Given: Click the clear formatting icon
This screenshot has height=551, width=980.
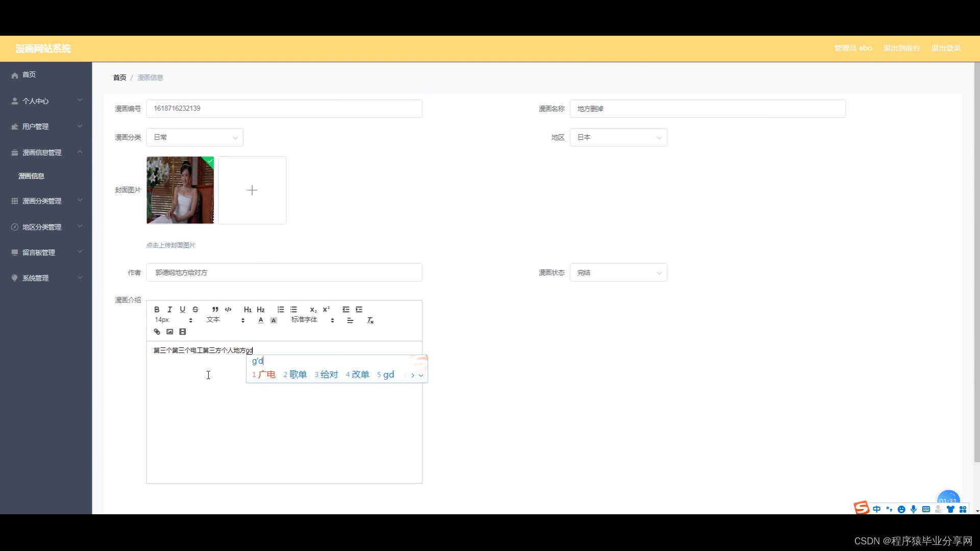Looking at the screenshot, I should 370,321.
